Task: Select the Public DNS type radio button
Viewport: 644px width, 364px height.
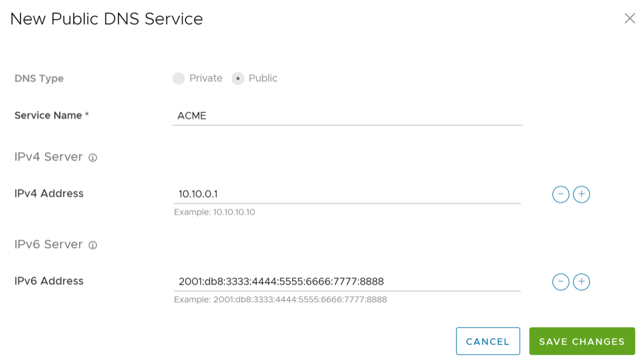Action: click(x=238, y=79)
